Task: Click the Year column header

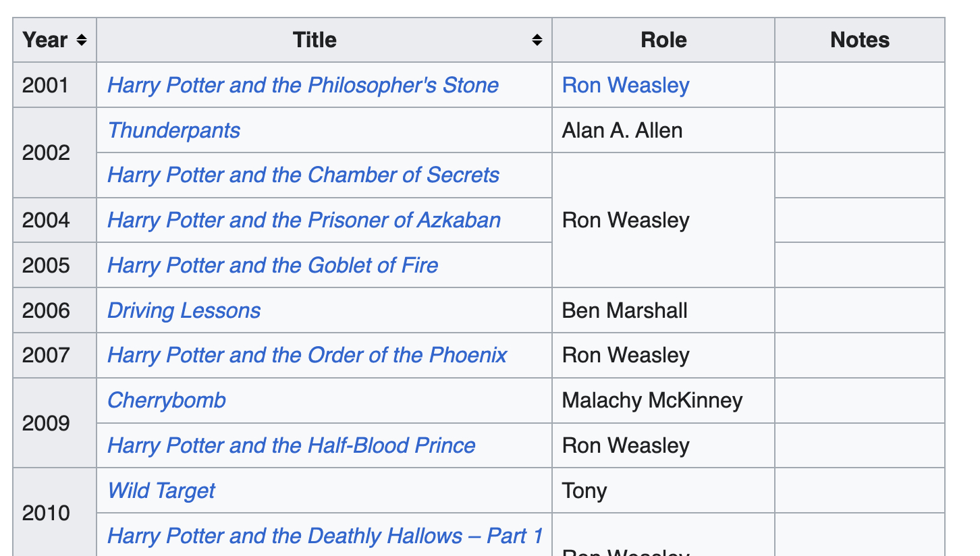Action: tap(45, 40)
